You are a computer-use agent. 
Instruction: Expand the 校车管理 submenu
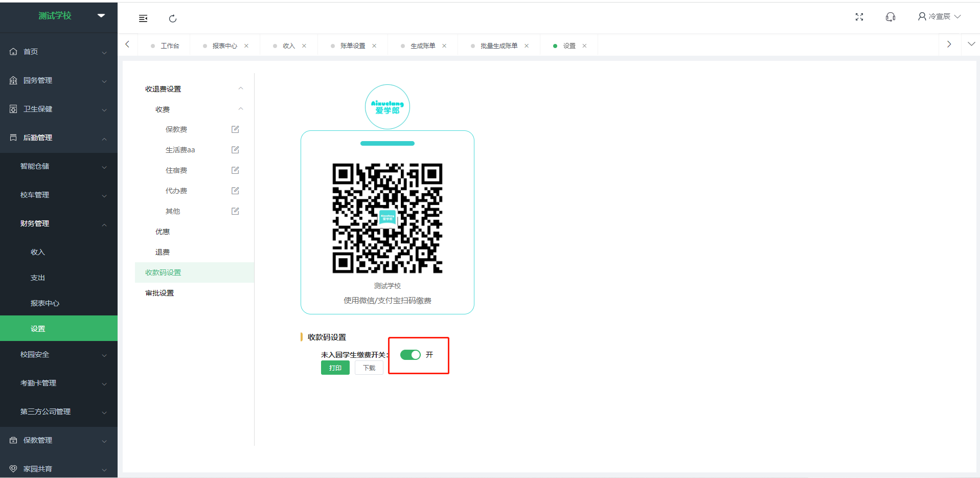click(x=59, y=195)
